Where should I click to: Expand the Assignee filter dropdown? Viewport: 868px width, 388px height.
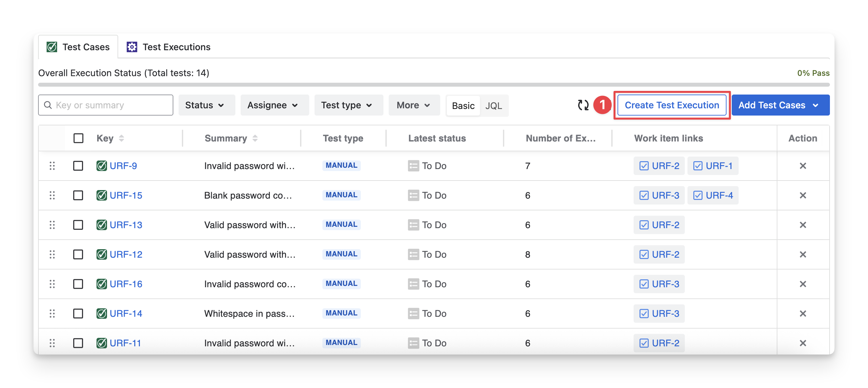point(272,105)
